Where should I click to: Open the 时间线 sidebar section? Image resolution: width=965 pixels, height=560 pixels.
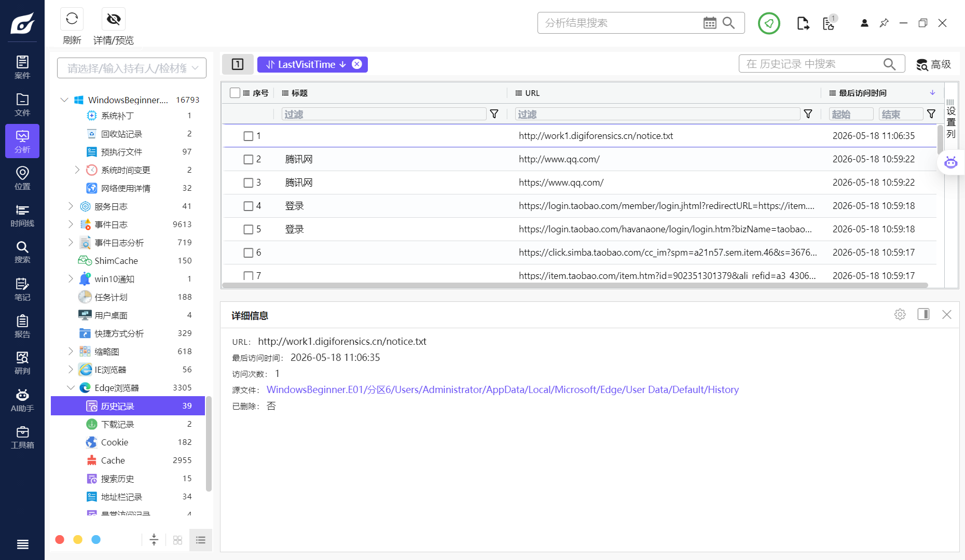pos(22,215)
